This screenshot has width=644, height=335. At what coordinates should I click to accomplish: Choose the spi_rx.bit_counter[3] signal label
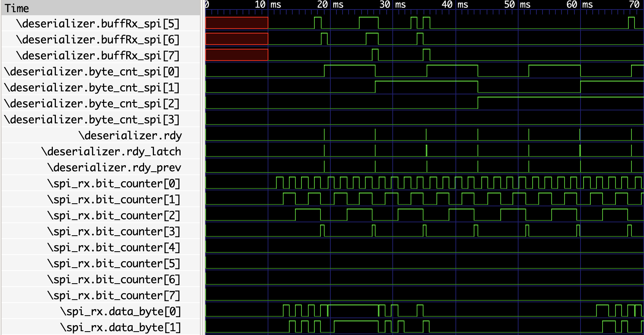click(113, 231)
